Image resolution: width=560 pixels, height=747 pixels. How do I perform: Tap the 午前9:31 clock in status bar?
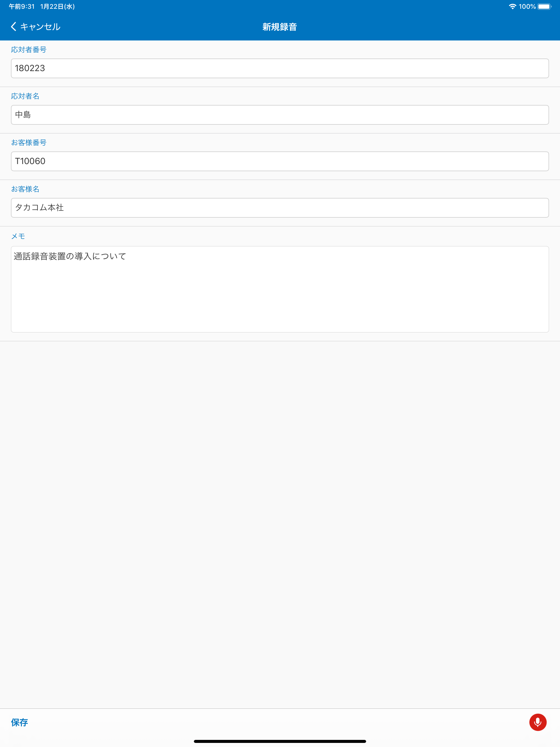click(22, 6)
